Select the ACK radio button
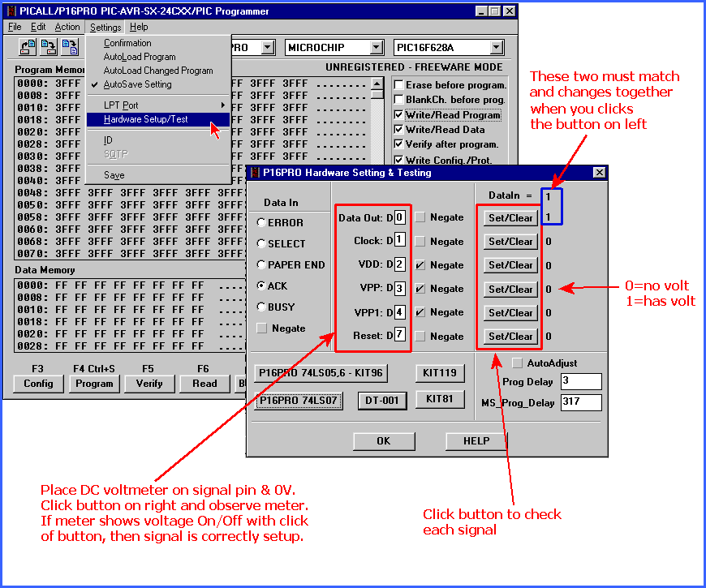The image size is (706, 588). pyautogui.click(x=260, y=285)
